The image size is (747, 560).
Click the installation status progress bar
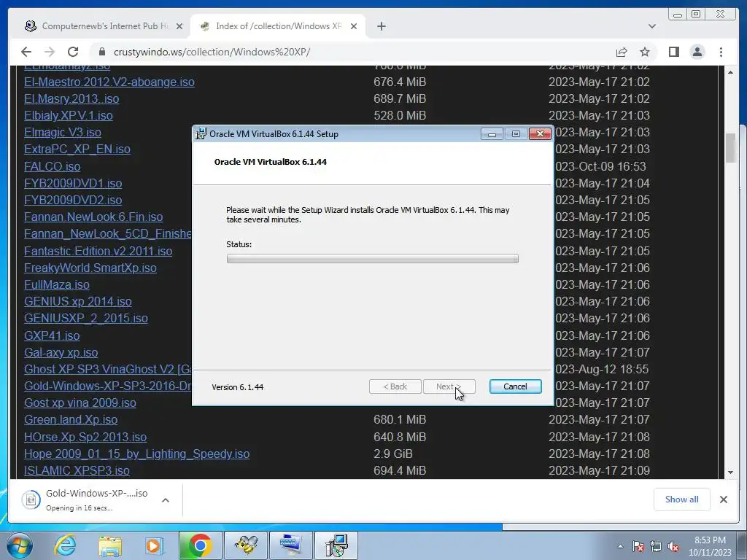[373, 259]
